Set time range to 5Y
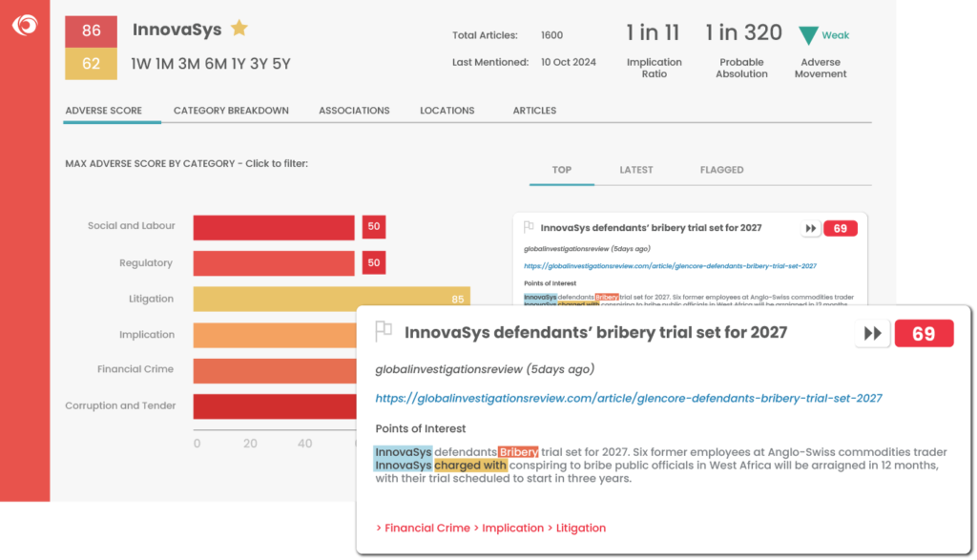 [281, 64]
